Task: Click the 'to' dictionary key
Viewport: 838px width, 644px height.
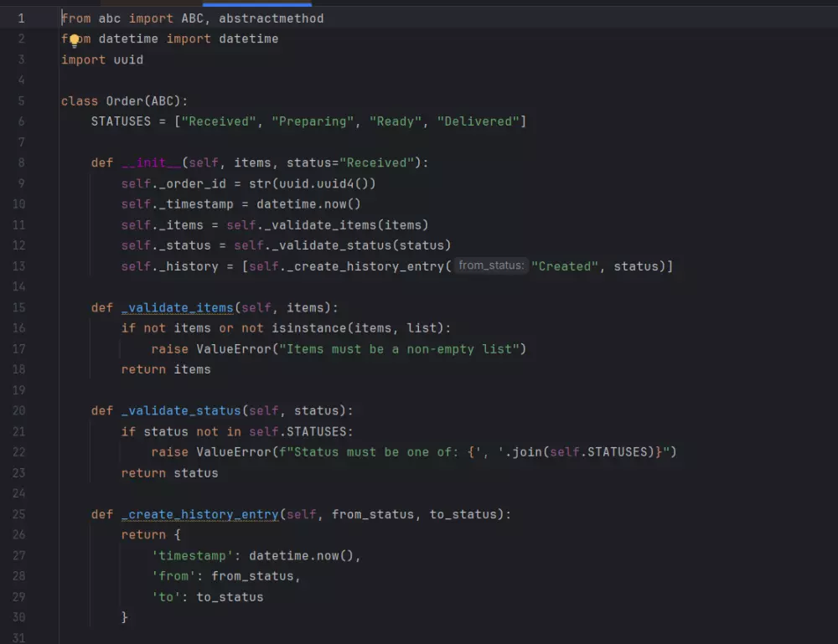Action: click(x=166, y=597)
